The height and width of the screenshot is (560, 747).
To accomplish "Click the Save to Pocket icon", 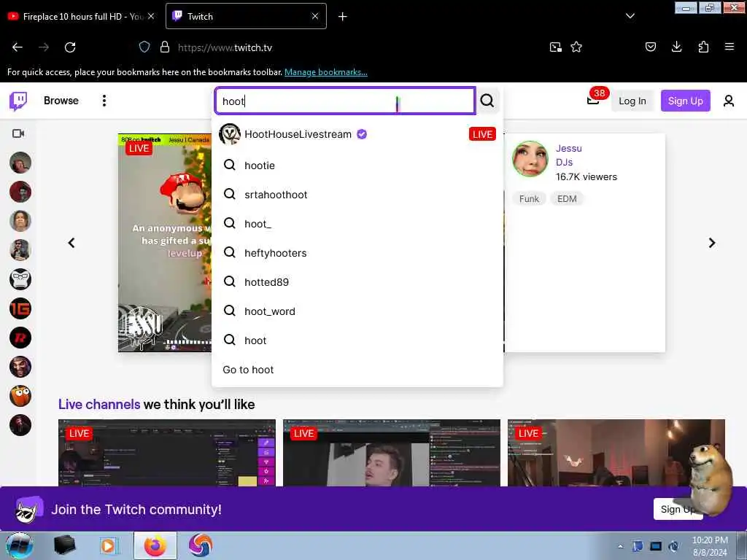I will tap(650, 47).
